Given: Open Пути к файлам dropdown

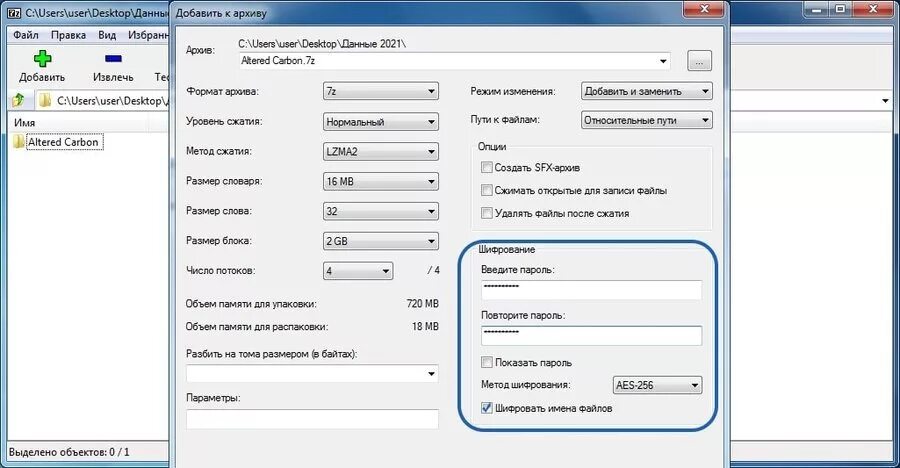Looking at the screenshot, I should point(647,121).
